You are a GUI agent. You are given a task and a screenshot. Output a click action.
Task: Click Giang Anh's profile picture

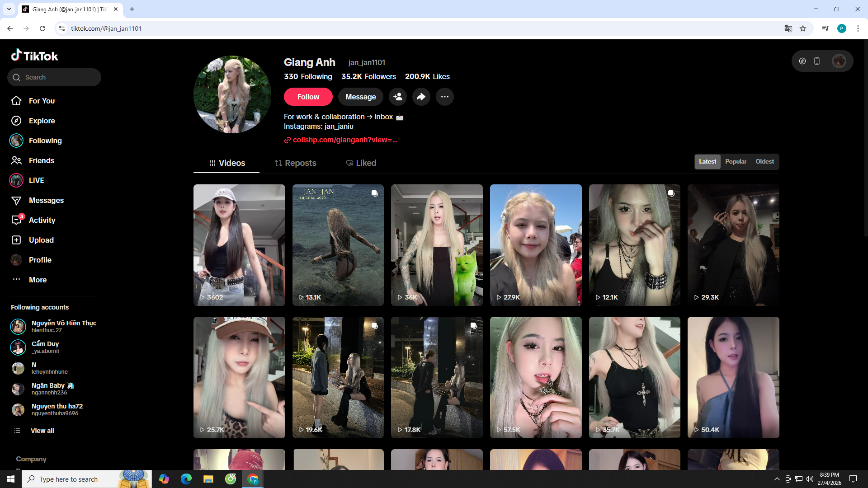232,94
